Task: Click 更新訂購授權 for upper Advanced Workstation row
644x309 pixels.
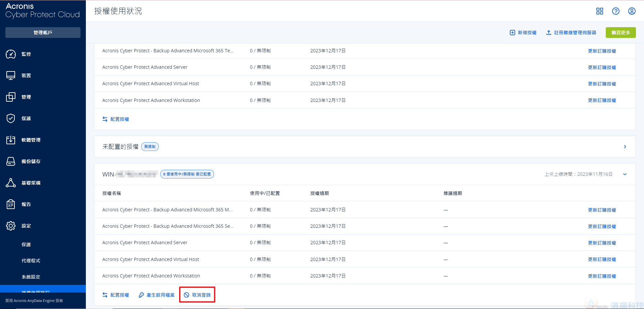Action: click(602, 100)
